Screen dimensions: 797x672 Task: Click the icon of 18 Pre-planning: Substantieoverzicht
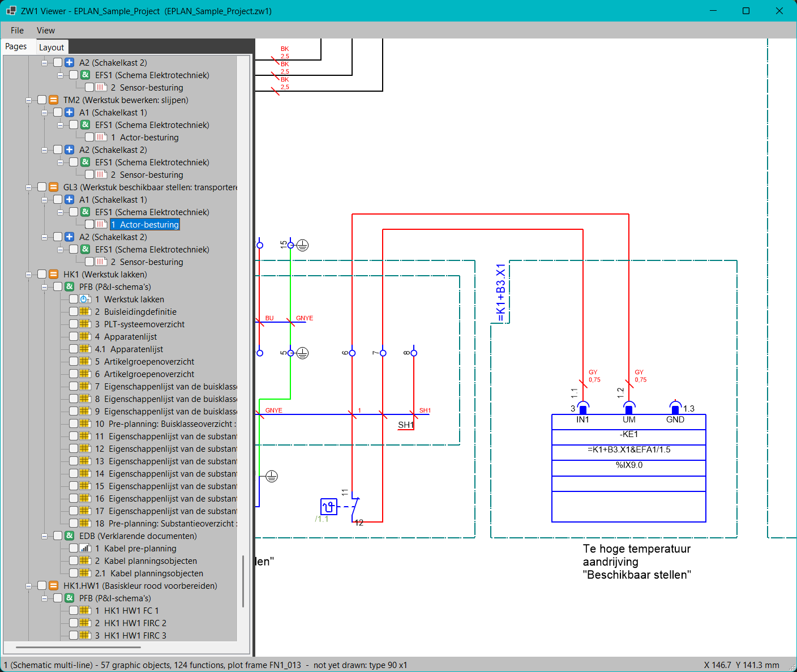pyautogui.click(x=85, y=524)
